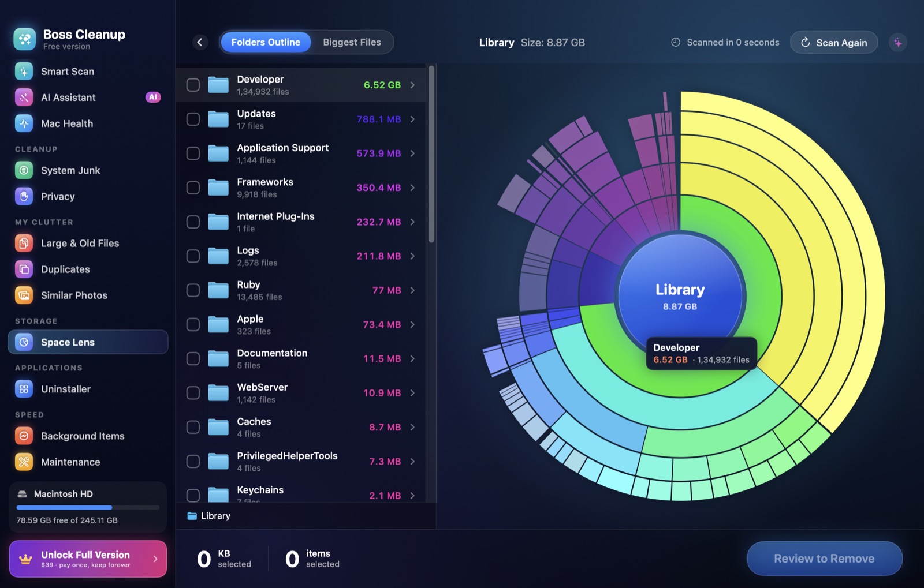Screen dimensions: 924x588
Task: Go back with the left chevron button
Action: [200, 42]
